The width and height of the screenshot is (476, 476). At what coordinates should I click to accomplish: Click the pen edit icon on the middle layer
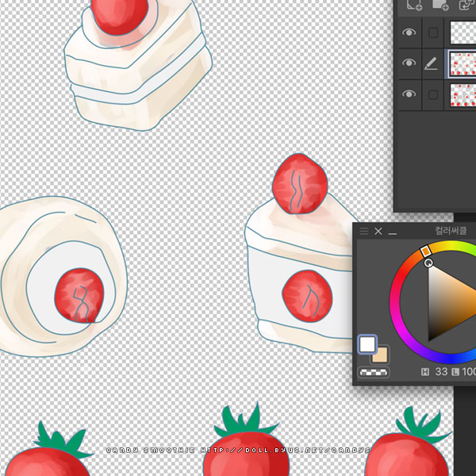click(431, 63)
